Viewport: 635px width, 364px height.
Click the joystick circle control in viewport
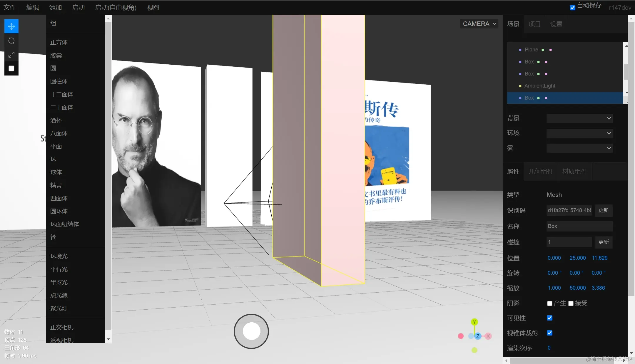pos(251,331)
